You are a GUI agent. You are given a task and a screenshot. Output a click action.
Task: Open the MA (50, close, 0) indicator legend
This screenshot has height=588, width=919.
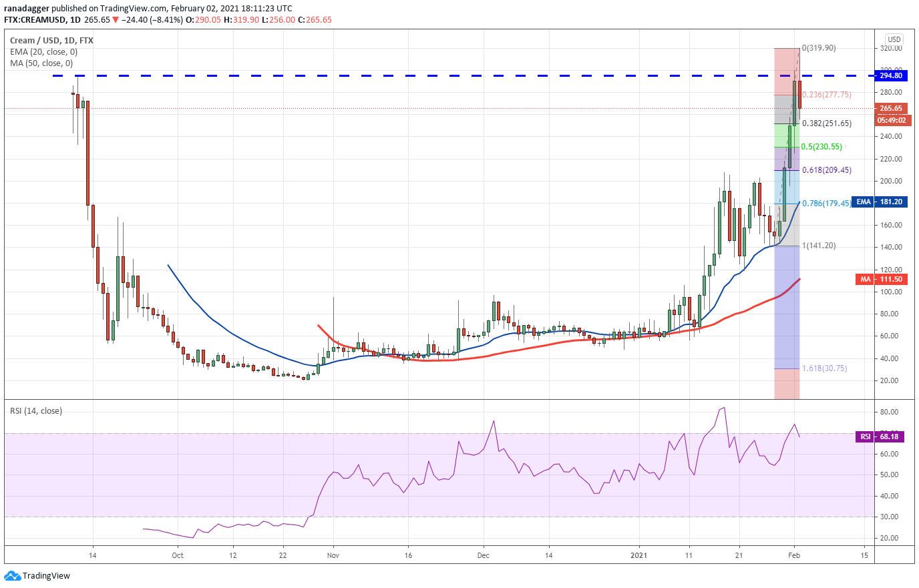pyautogui.click(x=41, y=63)
